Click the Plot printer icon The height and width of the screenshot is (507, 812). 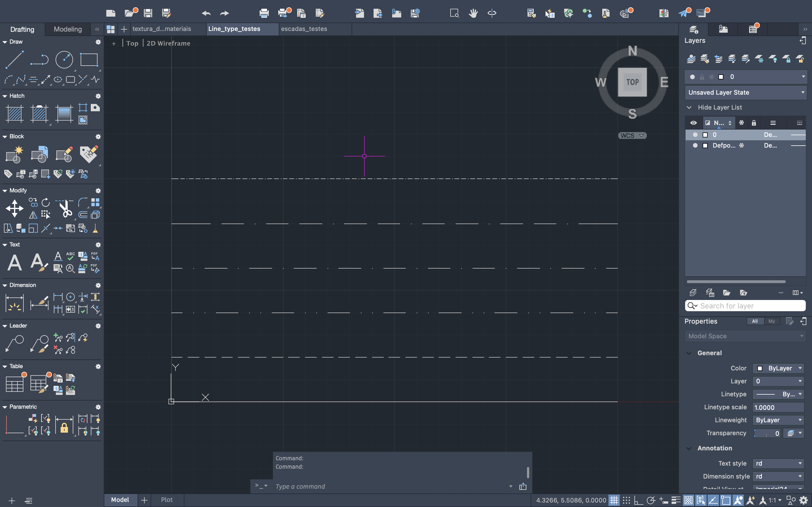(264, 13)
